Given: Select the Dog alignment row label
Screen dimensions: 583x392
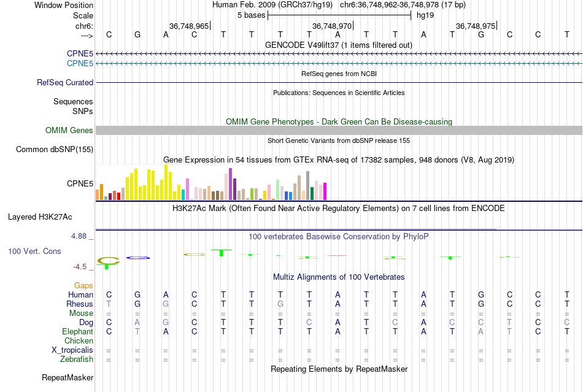Looking at the screenshot, I should click(86, 323).
